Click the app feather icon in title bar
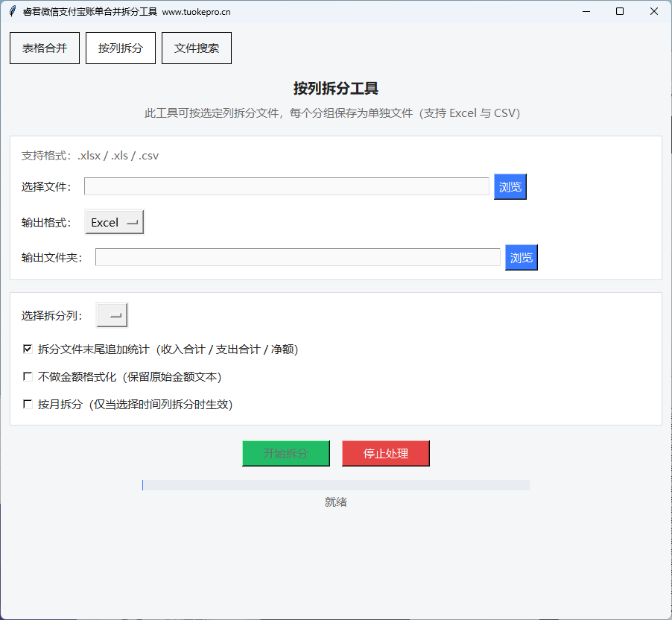Viewport: 672px width, 620px height. (x=13, y=12)
